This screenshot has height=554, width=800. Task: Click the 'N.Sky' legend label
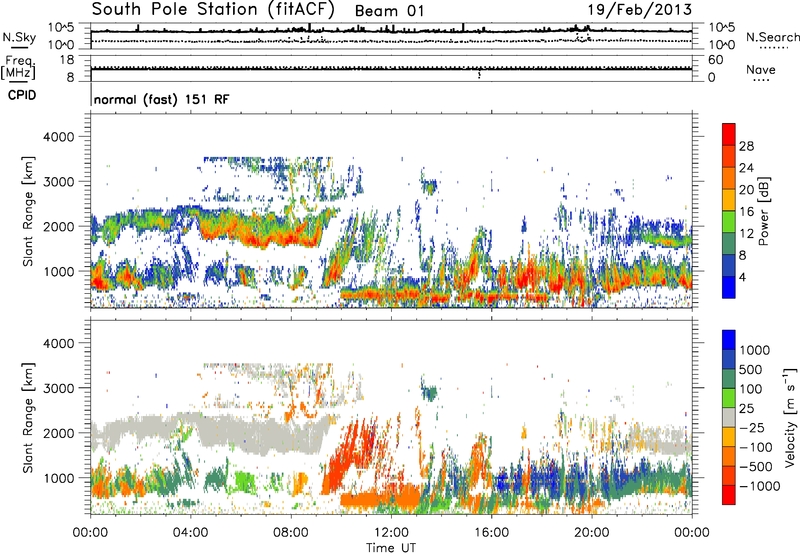[19, 37]
